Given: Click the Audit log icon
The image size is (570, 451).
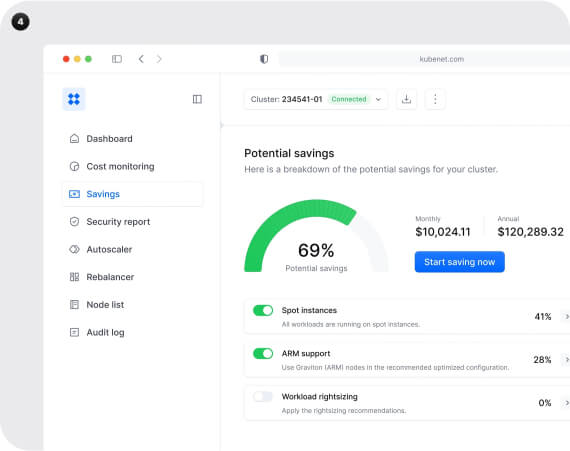Looking at the screenshot, I should click(74, 332).
